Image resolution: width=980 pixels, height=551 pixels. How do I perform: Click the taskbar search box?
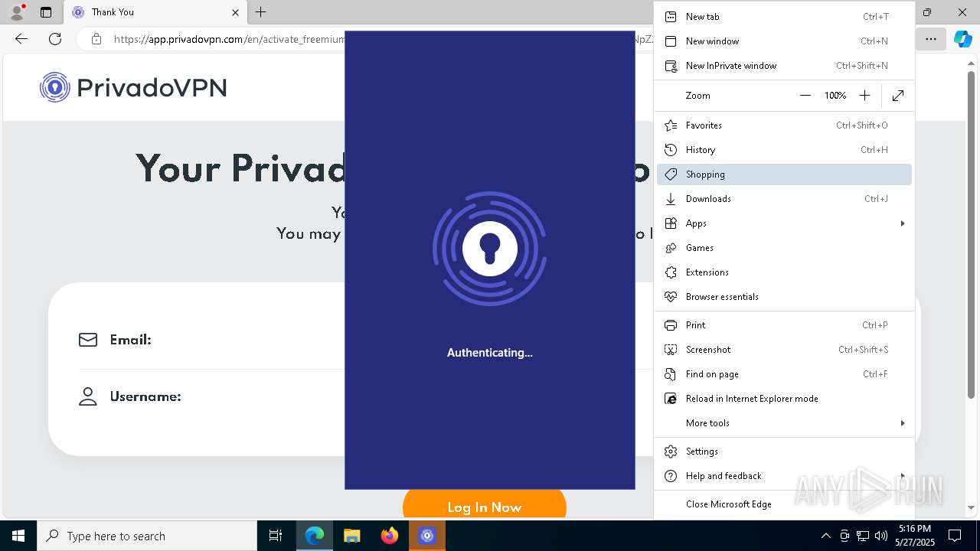147,536
